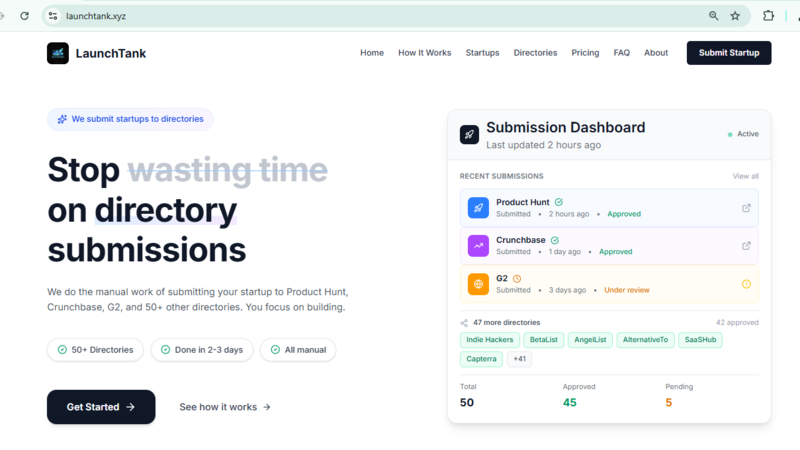Click the LaunchTank logo icon
Viewport: 800px width, 450px height.
(58, 53)
